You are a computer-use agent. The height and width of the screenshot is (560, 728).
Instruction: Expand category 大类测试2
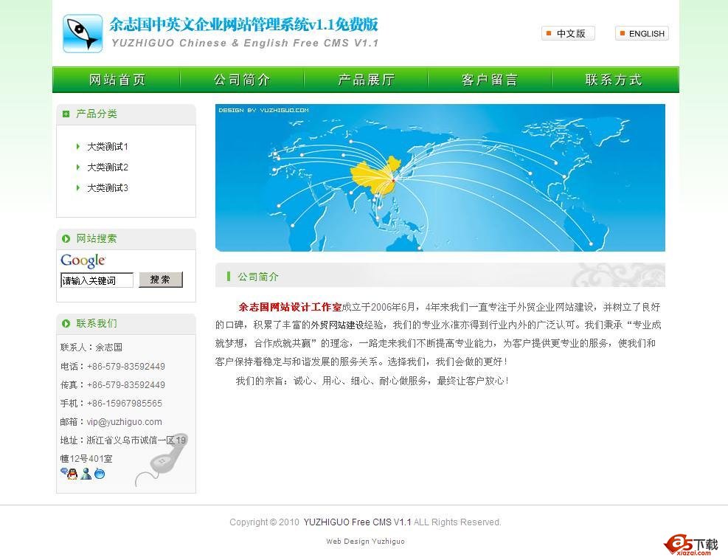pyautogui.click(x=106, y=167)
